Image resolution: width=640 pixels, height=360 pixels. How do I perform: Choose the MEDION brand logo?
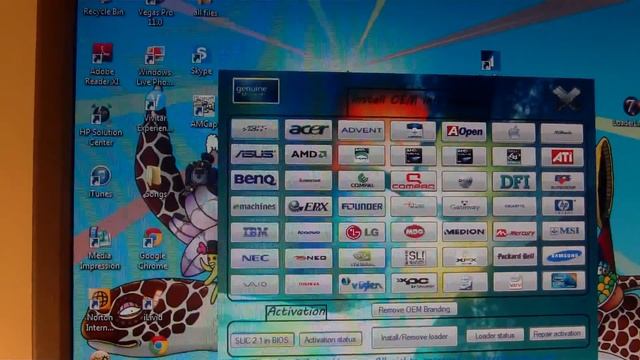(x=464, y=231)
